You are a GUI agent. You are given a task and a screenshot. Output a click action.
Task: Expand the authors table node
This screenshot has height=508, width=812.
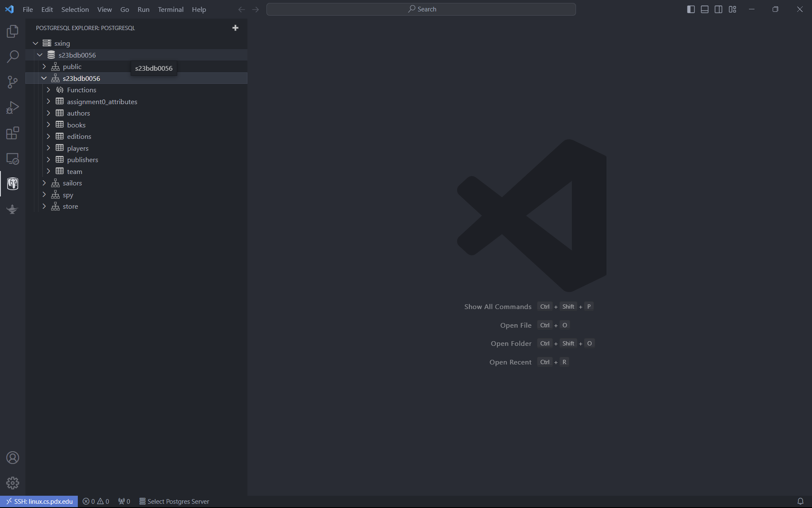(48, 113)
